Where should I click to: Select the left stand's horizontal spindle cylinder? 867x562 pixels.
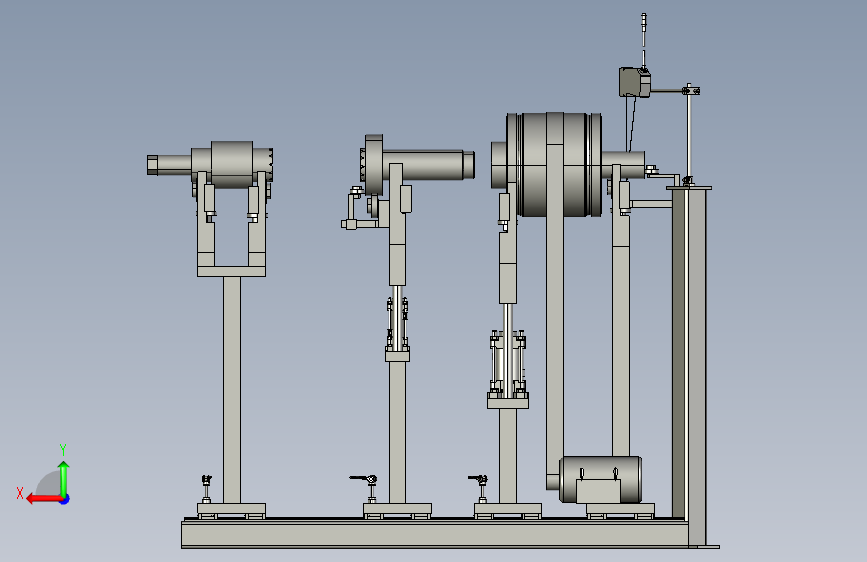tap(232, 164)
